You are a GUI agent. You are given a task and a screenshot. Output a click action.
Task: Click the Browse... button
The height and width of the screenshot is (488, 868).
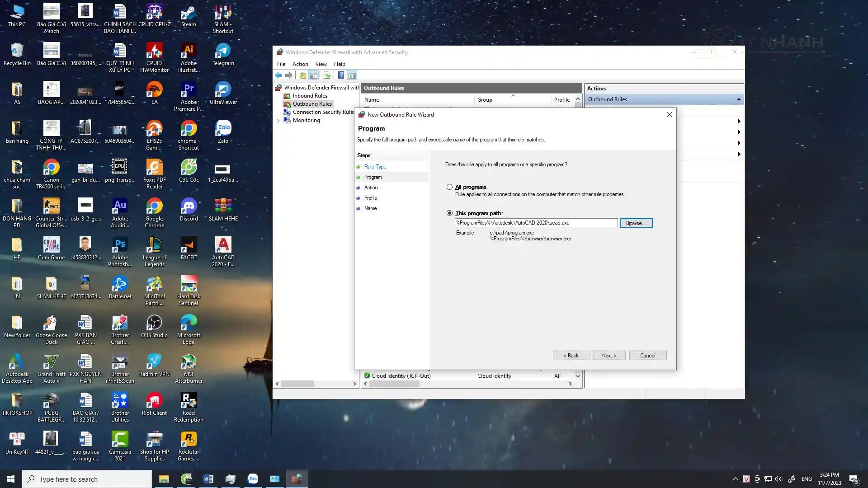(636, 223)
